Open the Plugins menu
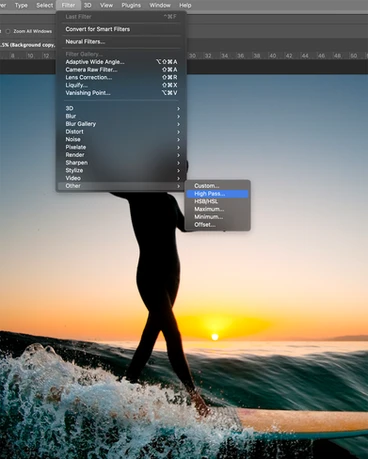The height and width of the screenshot is (459, 368). coord(131,5)
